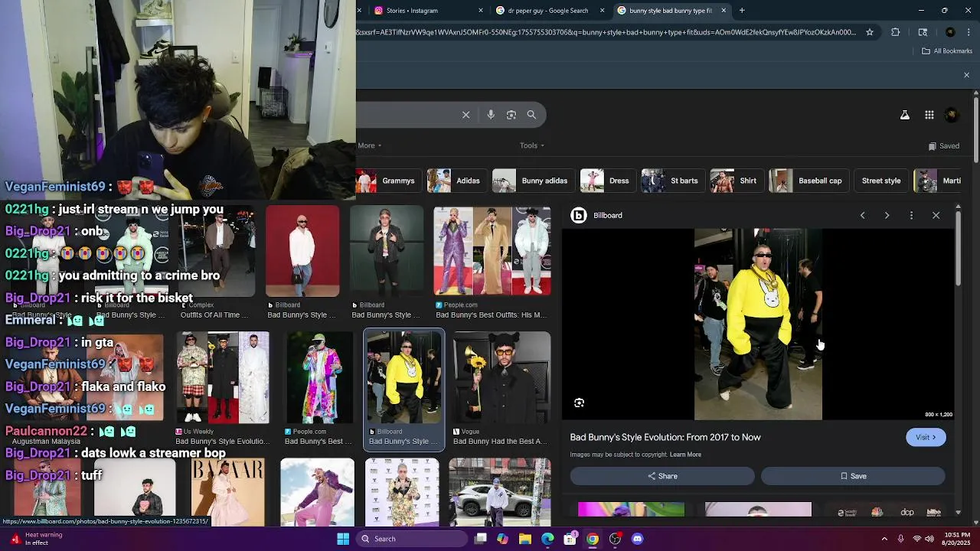Click the Windows taskbar search box
Viewport: 980px width, 551px height.
click(x=412, y=539)
